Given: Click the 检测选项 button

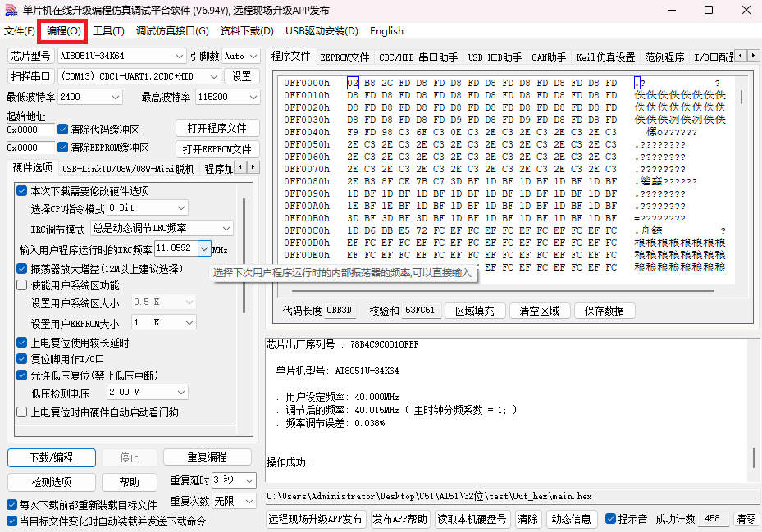Looking at the screenshot, I should pyautogui.click(x=52, y=483).
